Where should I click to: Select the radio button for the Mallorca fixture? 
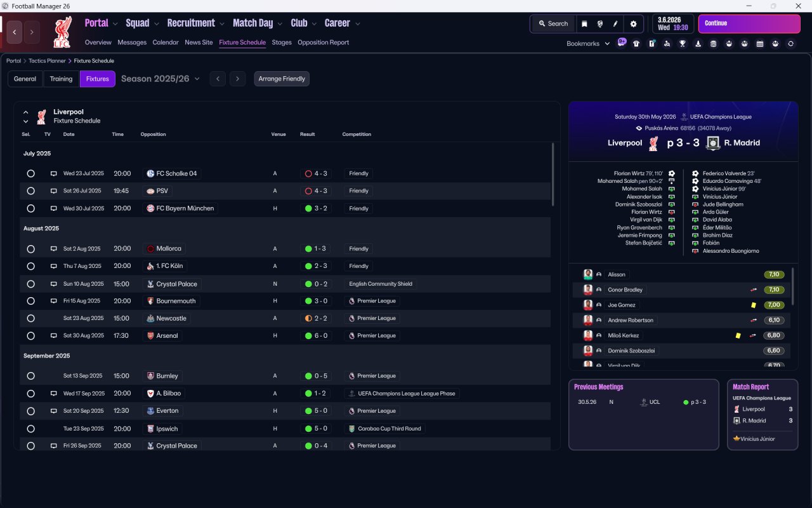click(x=30, y=249)
